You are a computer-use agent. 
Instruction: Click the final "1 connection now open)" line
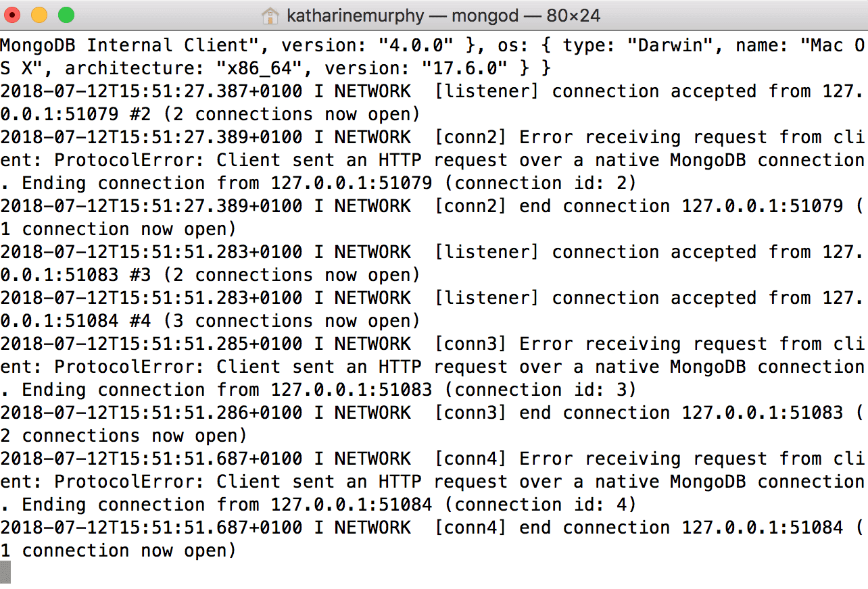(x=118, y=551)
